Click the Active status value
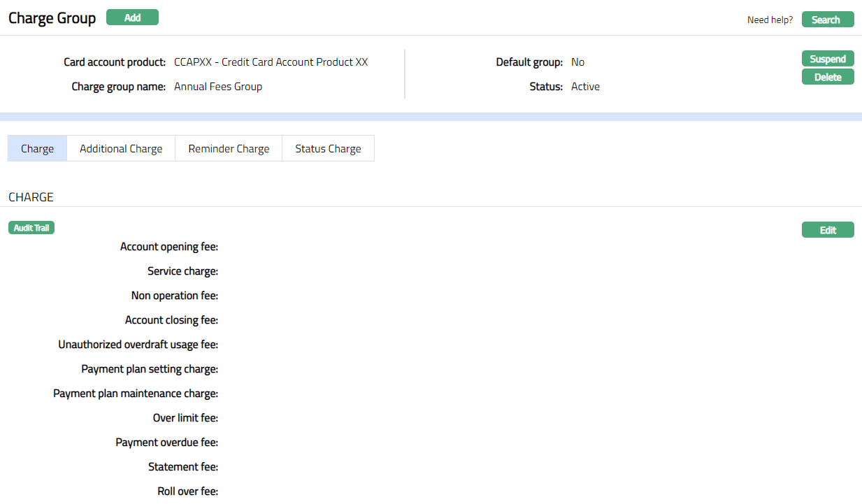The image size is (862, 504). coord(585,87)
